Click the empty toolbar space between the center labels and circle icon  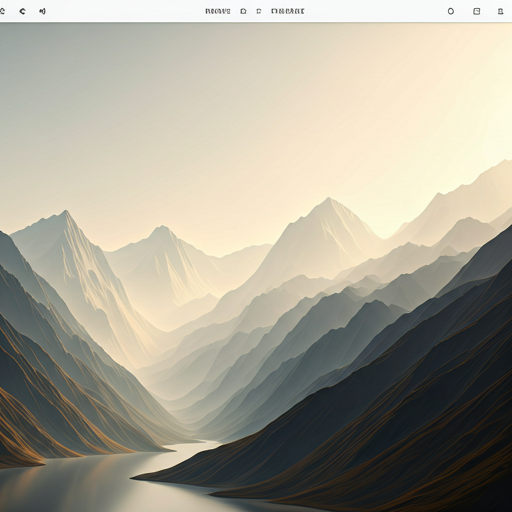[x=375, y=11]
